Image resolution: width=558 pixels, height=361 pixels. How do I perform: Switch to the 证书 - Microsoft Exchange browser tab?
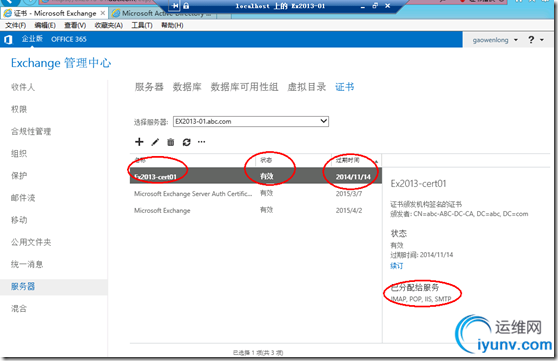[x=54, y=13]
